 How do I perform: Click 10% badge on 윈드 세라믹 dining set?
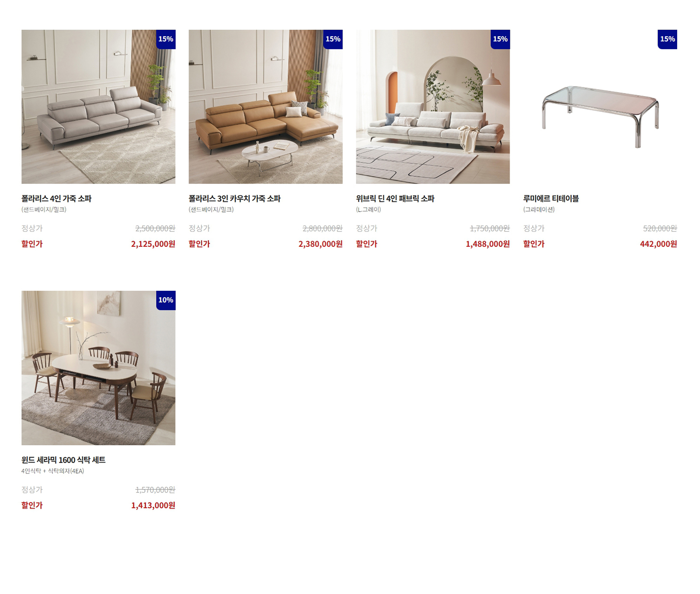point(166,300)
